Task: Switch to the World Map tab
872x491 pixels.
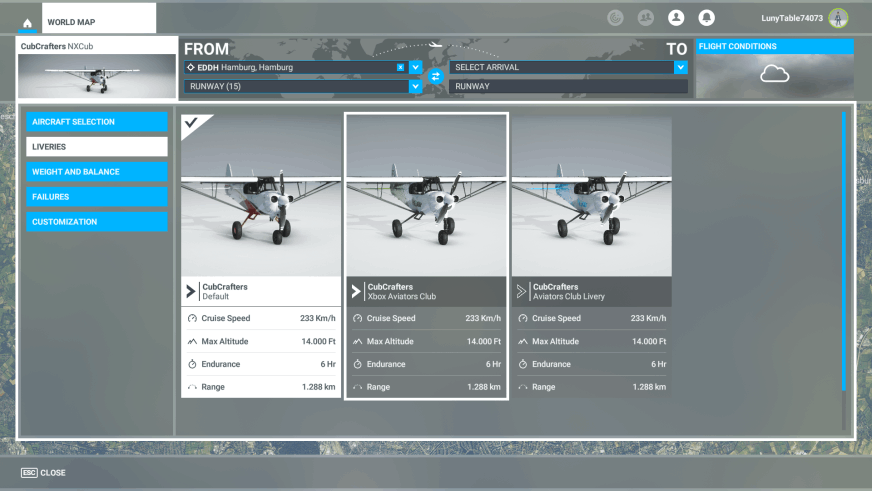Action: pyautogui.click(x=99, y=22)
